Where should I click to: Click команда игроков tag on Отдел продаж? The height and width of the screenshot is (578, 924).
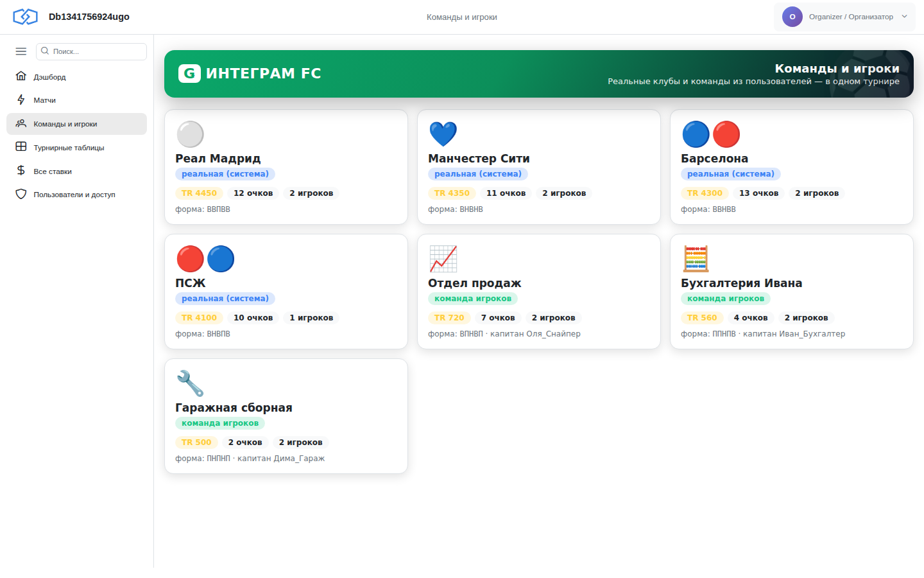(473, 299)
